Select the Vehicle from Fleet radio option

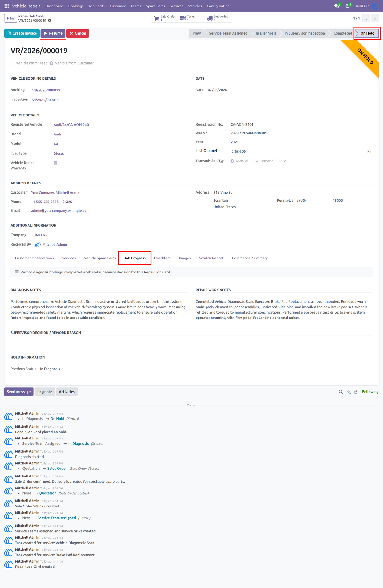coord(13,63)
